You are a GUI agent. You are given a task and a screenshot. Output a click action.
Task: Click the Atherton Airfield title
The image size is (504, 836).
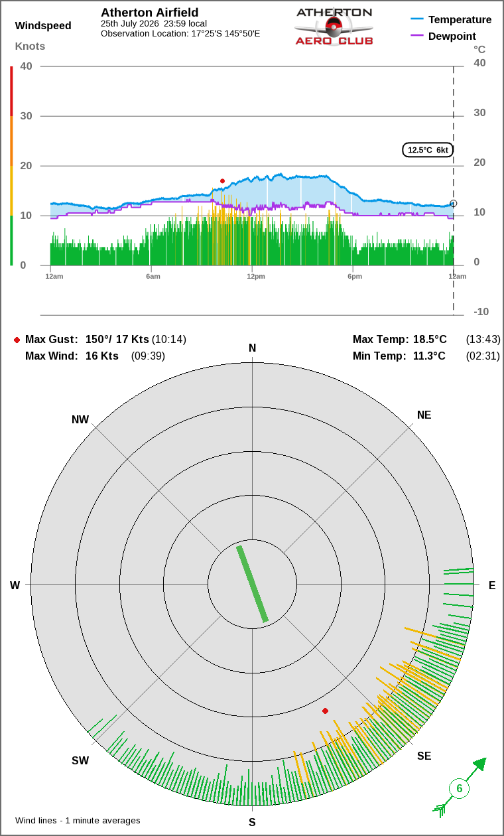click(x=149, y=13)
